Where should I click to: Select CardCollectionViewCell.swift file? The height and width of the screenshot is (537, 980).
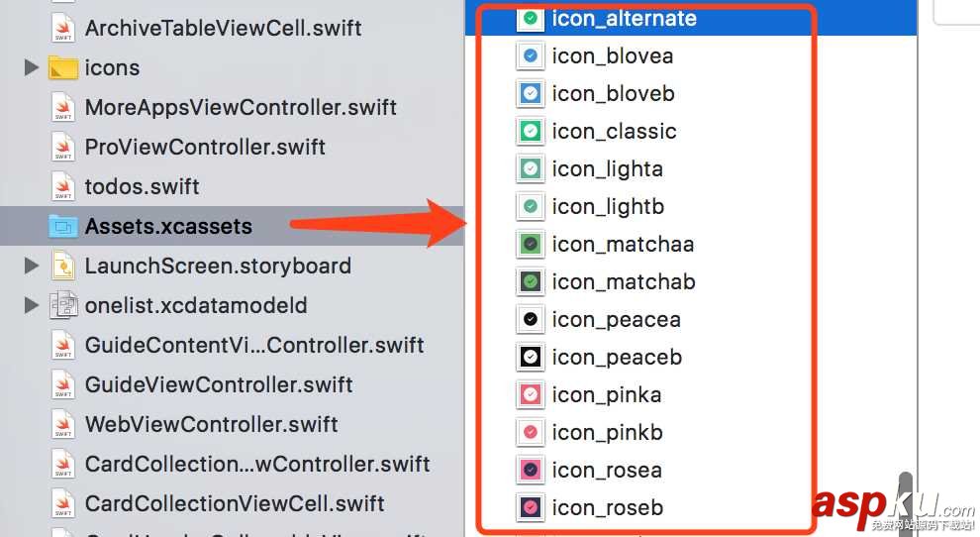[235, 504]
